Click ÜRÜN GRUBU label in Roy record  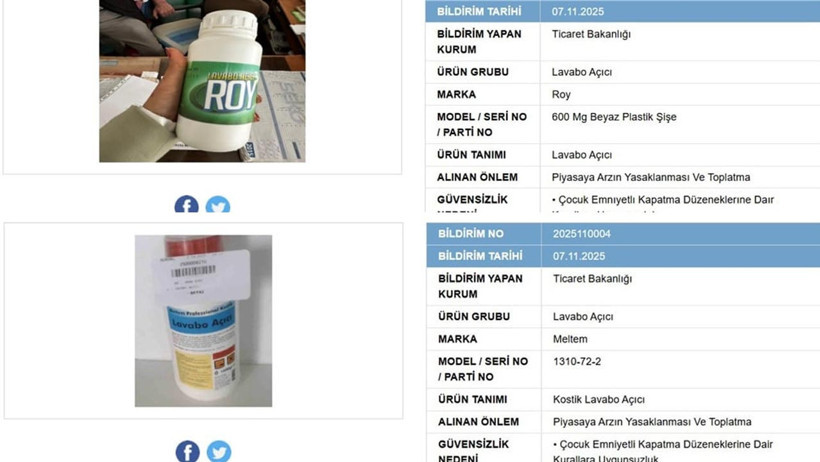[473, 72]
